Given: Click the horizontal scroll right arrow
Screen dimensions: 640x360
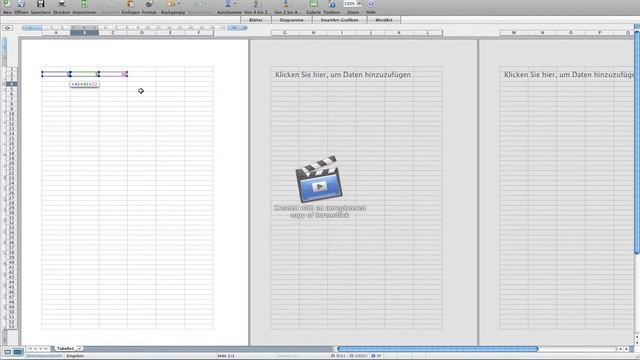Looking at the screenshot, I should pos(627,349).
